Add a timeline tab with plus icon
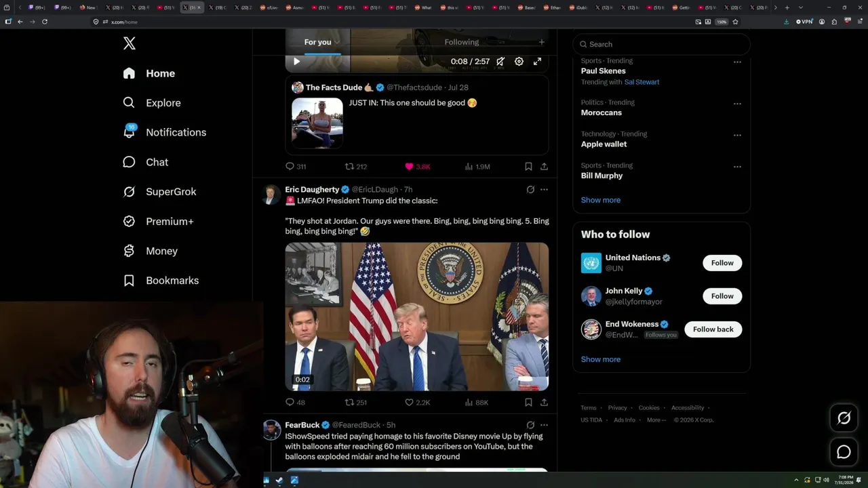 click(541, 42)
